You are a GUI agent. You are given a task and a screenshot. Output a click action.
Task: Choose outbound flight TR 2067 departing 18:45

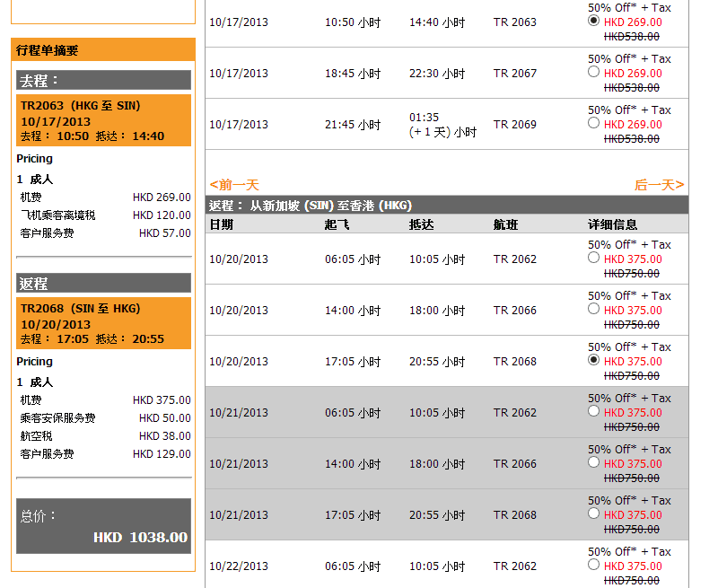click(593, 72)
